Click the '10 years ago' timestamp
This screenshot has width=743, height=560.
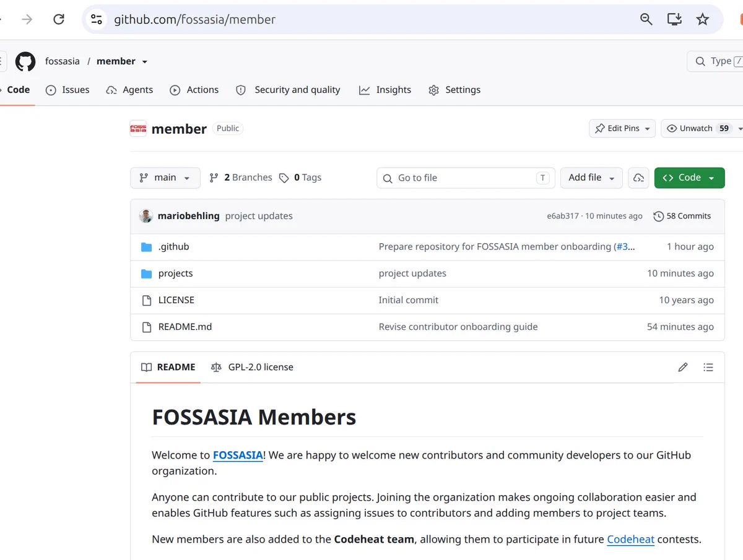[x=686, y=300]
